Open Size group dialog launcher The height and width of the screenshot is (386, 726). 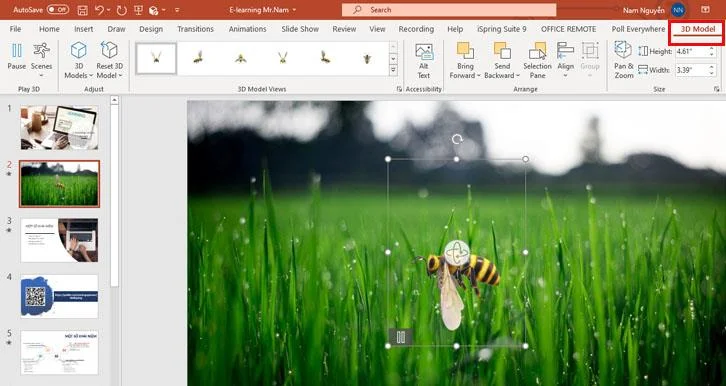717,89
